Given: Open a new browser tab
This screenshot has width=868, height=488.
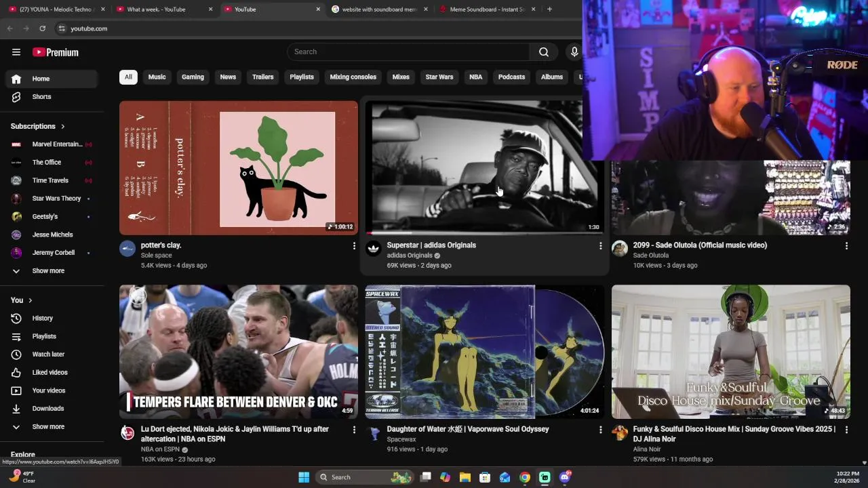Looking at the screenshot, I should 549,9.
